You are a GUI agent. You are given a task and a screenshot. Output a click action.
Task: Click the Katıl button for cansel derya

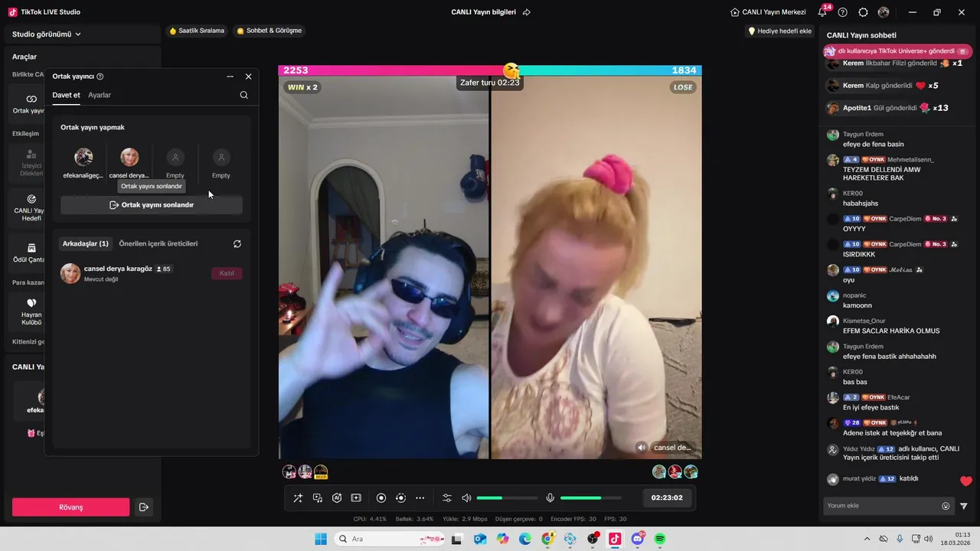pyautogui.click(x=227, y=273)
